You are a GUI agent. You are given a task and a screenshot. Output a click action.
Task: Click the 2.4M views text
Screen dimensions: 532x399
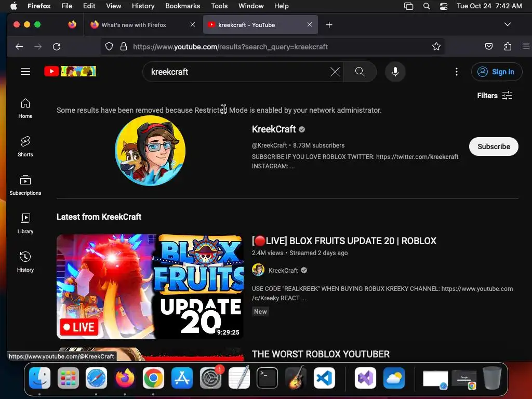(268, 253)
